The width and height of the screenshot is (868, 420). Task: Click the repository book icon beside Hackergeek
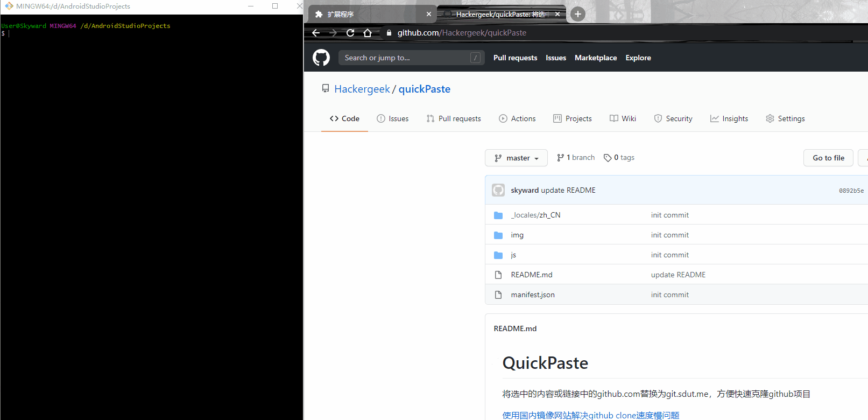point(326,88)
